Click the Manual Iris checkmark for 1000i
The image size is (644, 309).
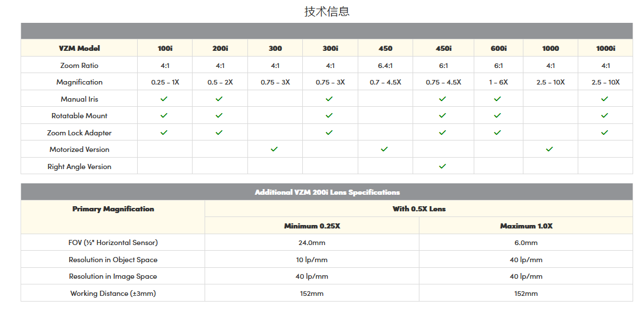tap(605, 99)
